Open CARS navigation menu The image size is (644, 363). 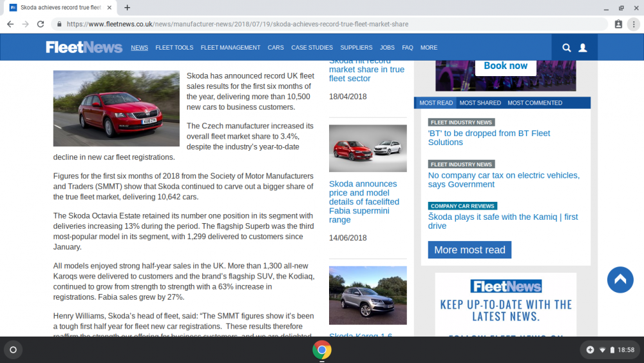tap(276, 48)
